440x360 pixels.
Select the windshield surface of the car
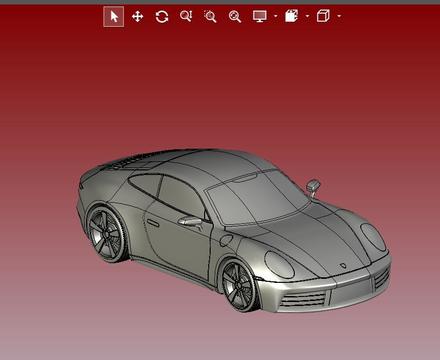coord(257,198)
